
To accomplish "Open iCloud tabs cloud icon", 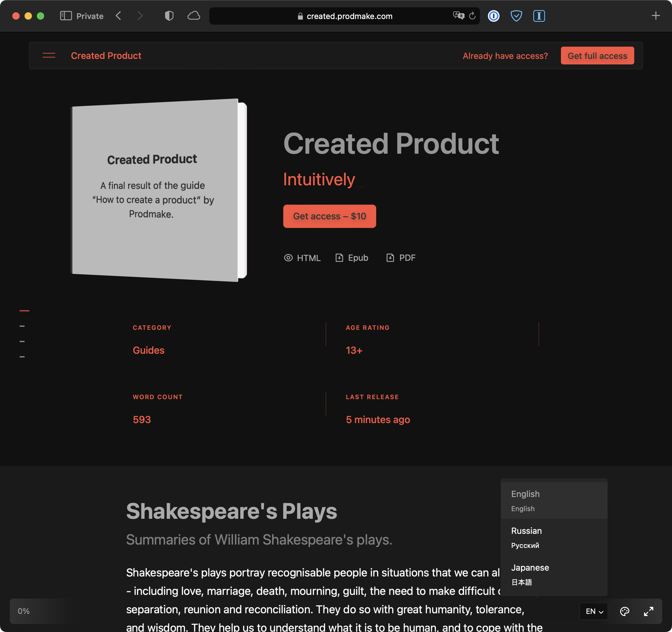I will [194, 16].
